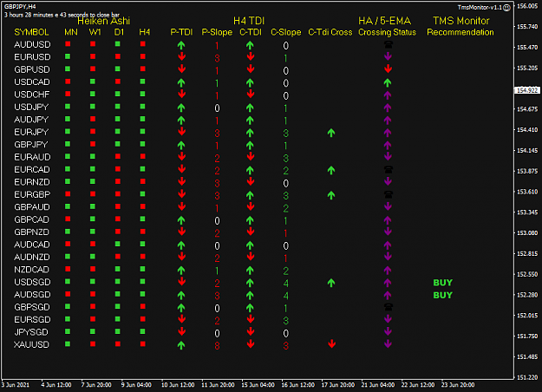Click the BUY recommendation for USDSGD
Screen dimensions: 542x392
point(443,283)
